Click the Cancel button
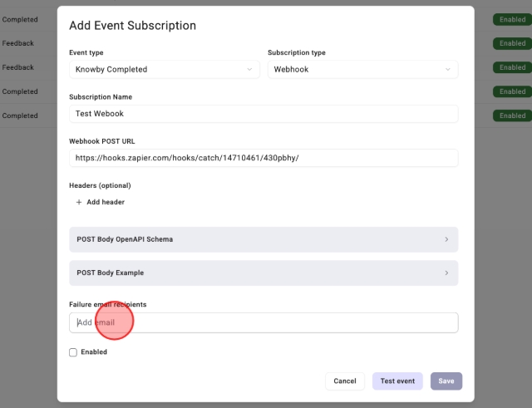 pos(345,381)
